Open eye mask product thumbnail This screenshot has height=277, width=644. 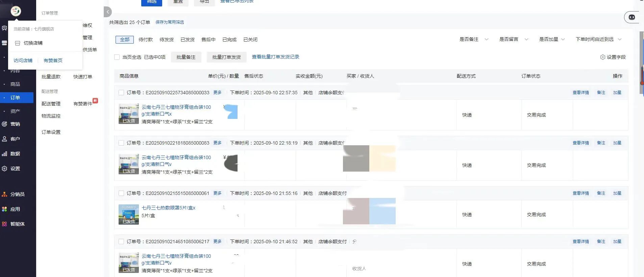tap(129, 215)
